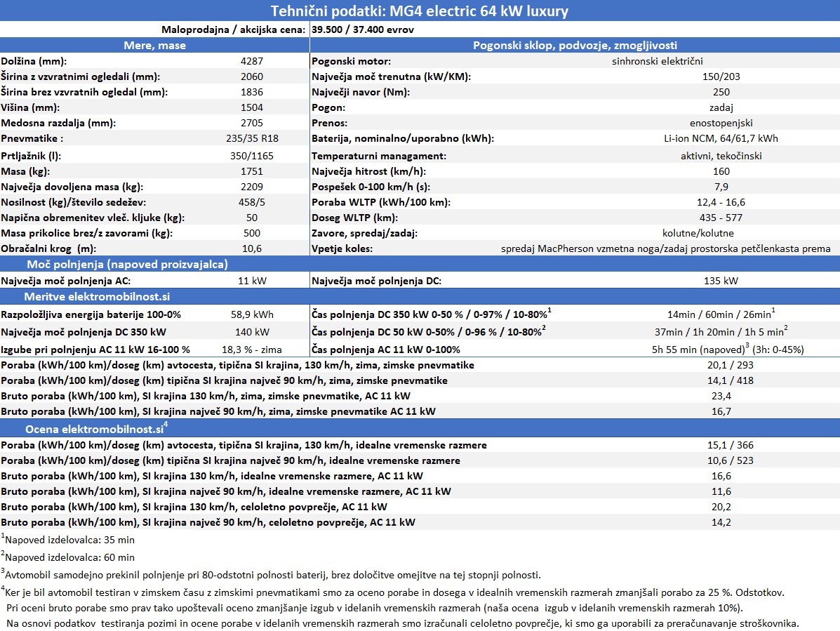The image size is (840, 631).
Task: Select the yearly average value '20,2'
Action: pyautogui.click(x=721, y=507)
